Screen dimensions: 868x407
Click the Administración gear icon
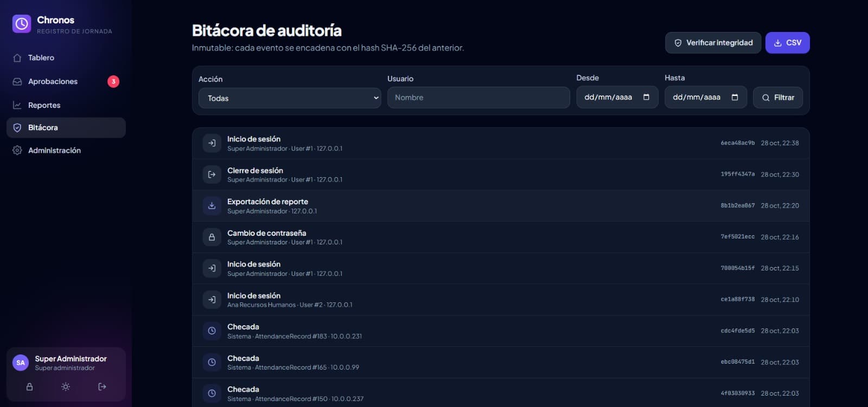pos(17,151)
